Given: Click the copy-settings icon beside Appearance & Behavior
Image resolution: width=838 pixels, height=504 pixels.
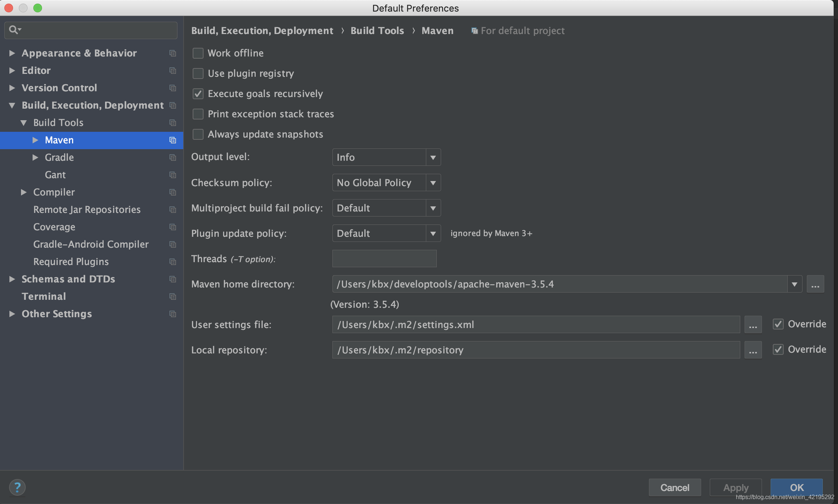Looking at the screenshot, I should pyautogui.click(x=173, y=53).
